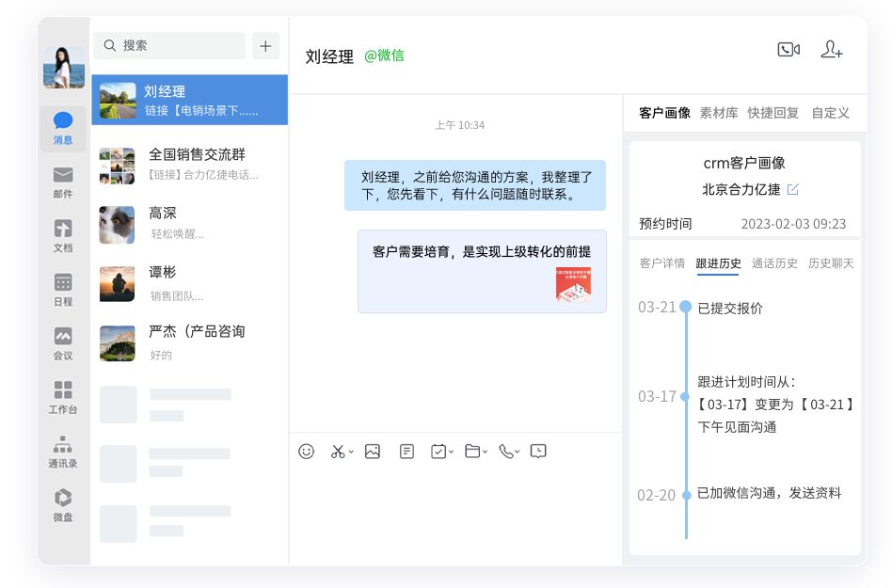Screen dimensions: 892x588
Task: Select the 通话历史 tab
Action: (x=774, y=263)
